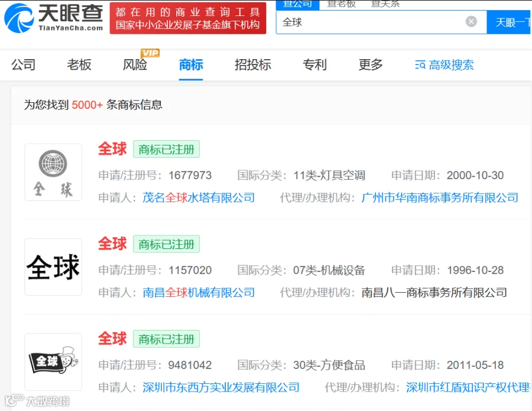Screen dimensions: 532x411
Task: Open applicant 茂名全球水塔有限公司
Action: tap(199, 197)
